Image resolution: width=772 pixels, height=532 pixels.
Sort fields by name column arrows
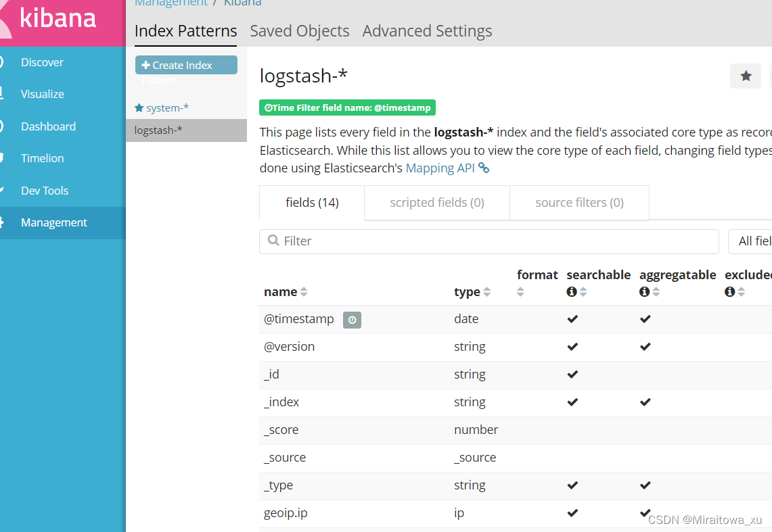(304, 292)
